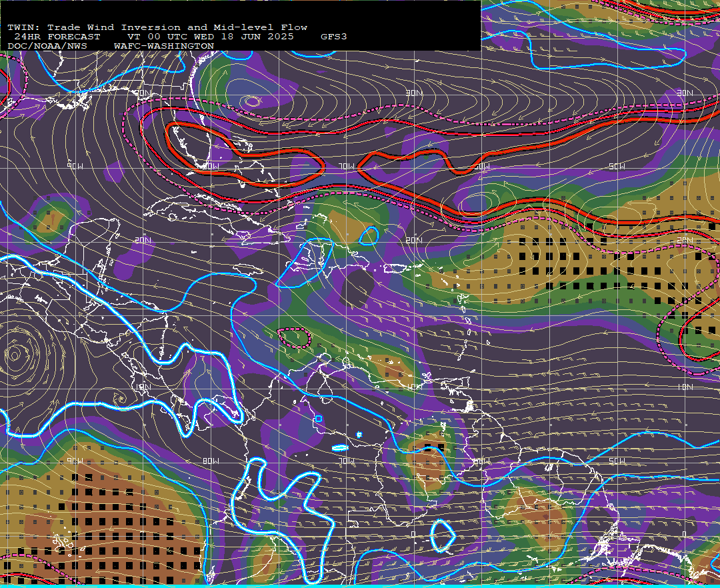Click the 30N label just west of Florida
The height and width of the screenshot is (588, 720).
[143, 93]
